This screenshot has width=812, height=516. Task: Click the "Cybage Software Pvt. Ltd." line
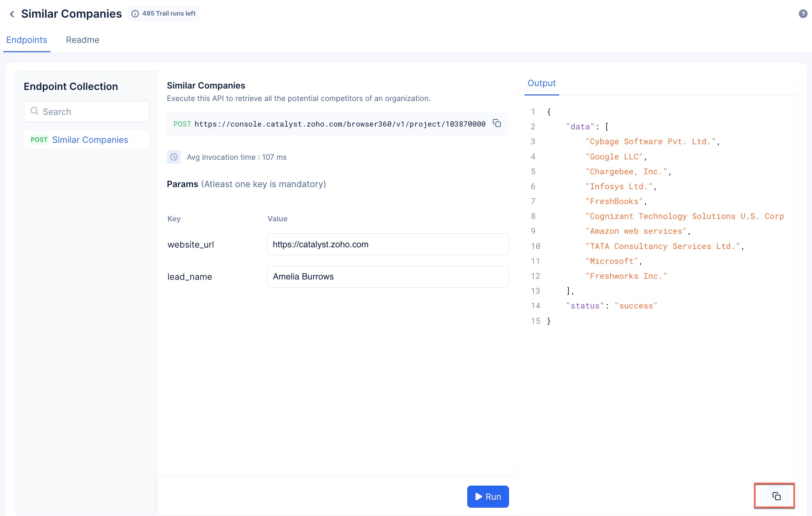tap(652, 141)
